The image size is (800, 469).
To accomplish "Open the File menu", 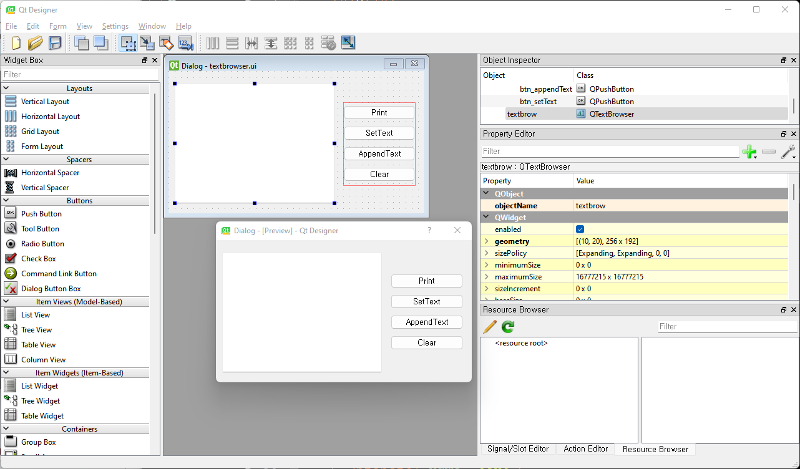I will tap(11, 26).
